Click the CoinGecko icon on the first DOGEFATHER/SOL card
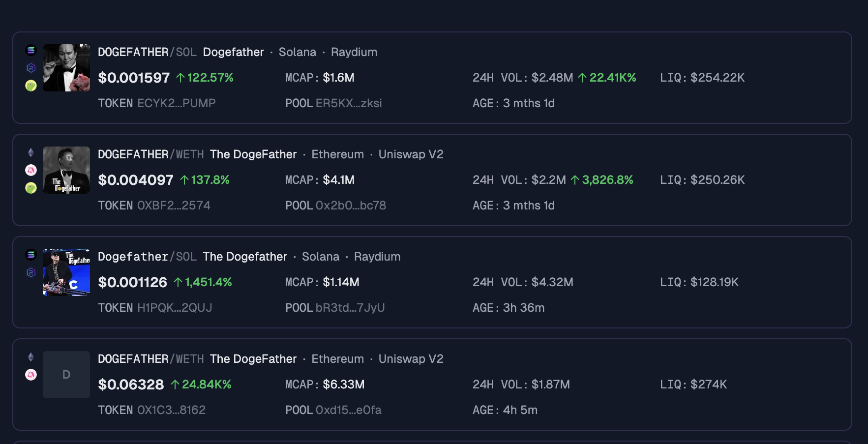Image resolution: width=868 pixels, height=444 pixels. [31, 86]
